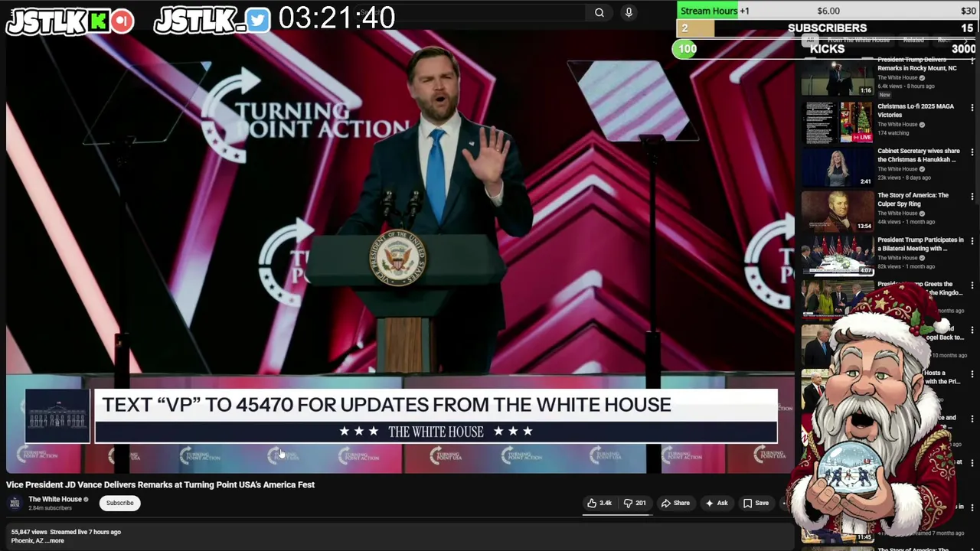This screenshot has height=551, width=980.
Task: Click '2.84m subscribers' text under channel name
Action: tap(50, 508)
